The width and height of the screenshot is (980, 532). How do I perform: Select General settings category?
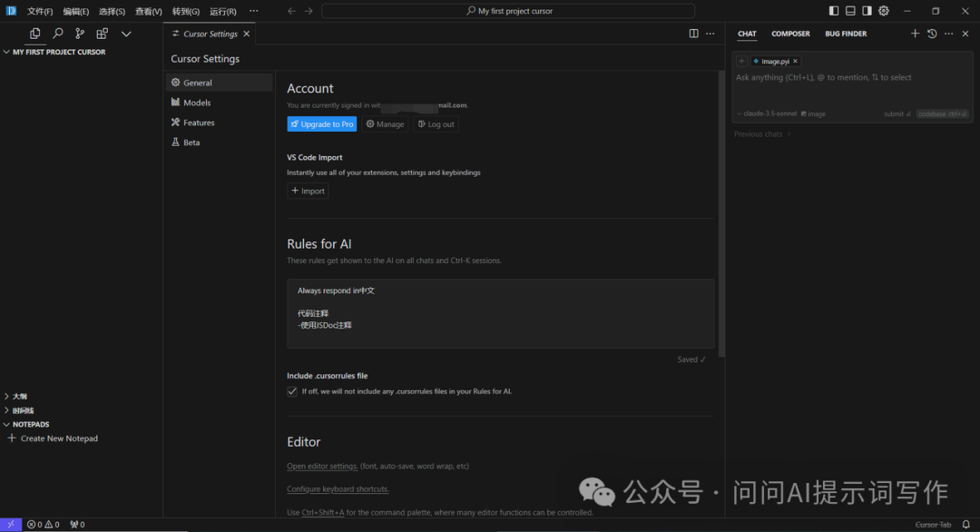point(220,83)
